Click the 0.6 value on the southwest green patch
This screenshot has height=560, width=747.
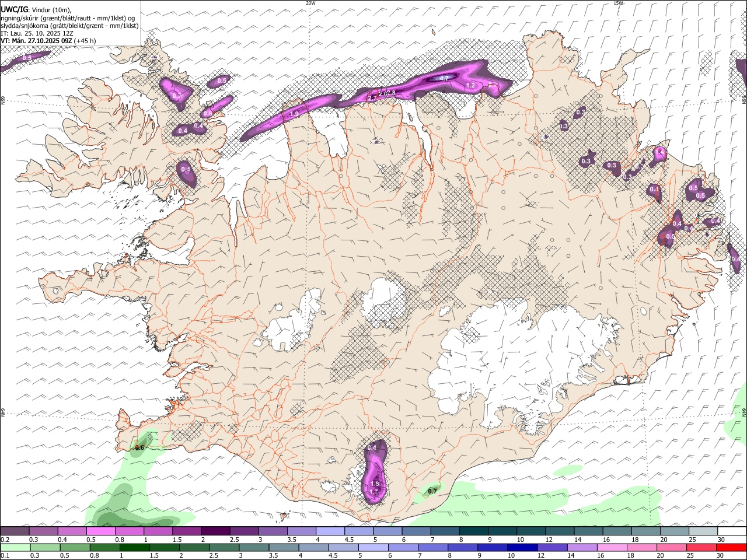139,447
